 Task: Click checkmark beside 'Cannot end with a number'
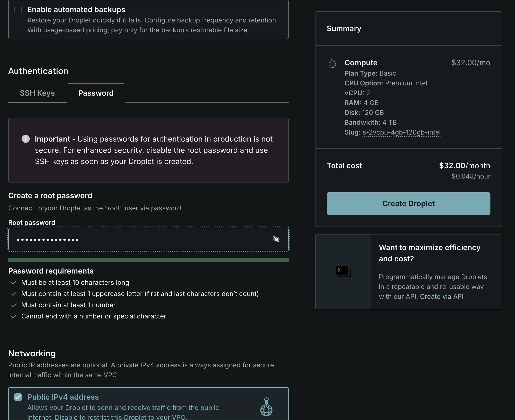pos(14,316)
